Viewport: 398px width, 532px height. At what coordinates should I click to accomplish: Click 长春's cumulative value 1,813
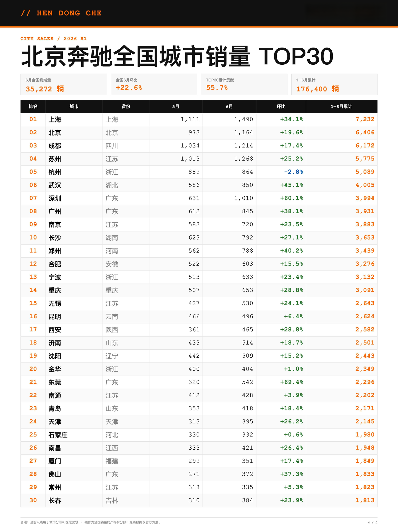365,500
